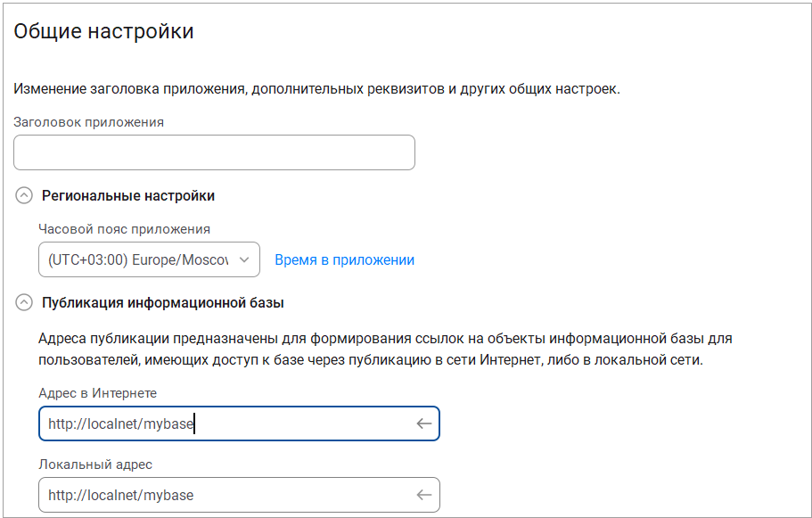The height and width of the screenshot is (518, 812).
Task: Focus the Заголовок приложения text field
Action: click(x=215, y=152)
